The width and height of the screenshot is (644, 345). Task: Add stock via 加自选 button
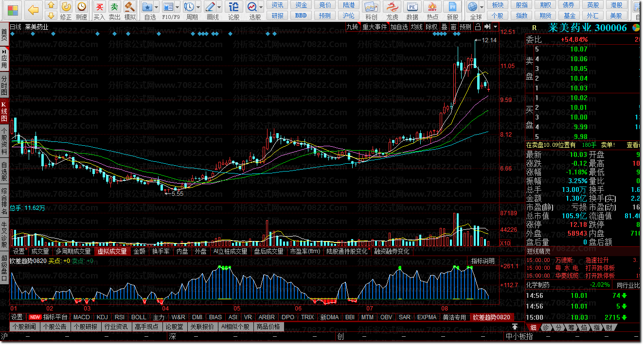click(x=399, y=27)
